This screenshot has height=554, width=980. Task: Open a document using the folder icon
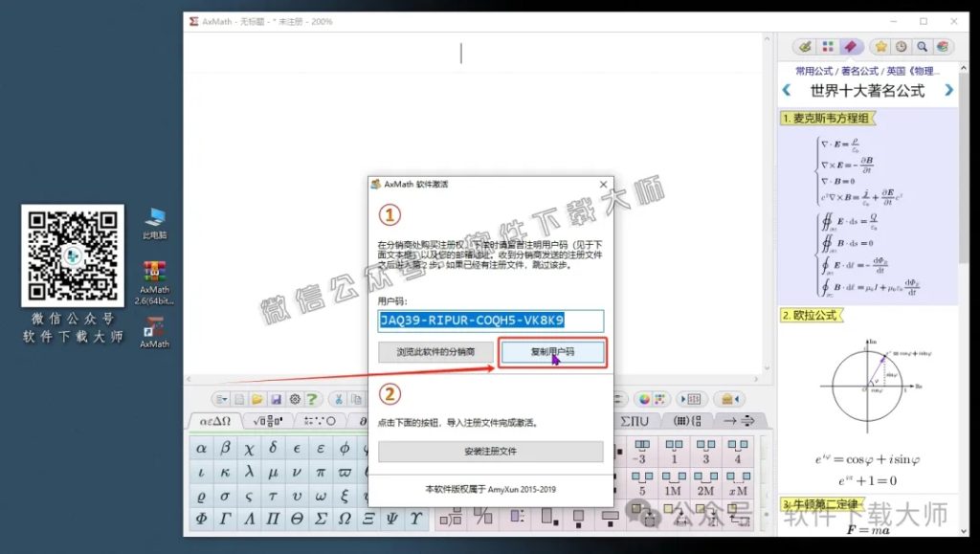(256, 399)
